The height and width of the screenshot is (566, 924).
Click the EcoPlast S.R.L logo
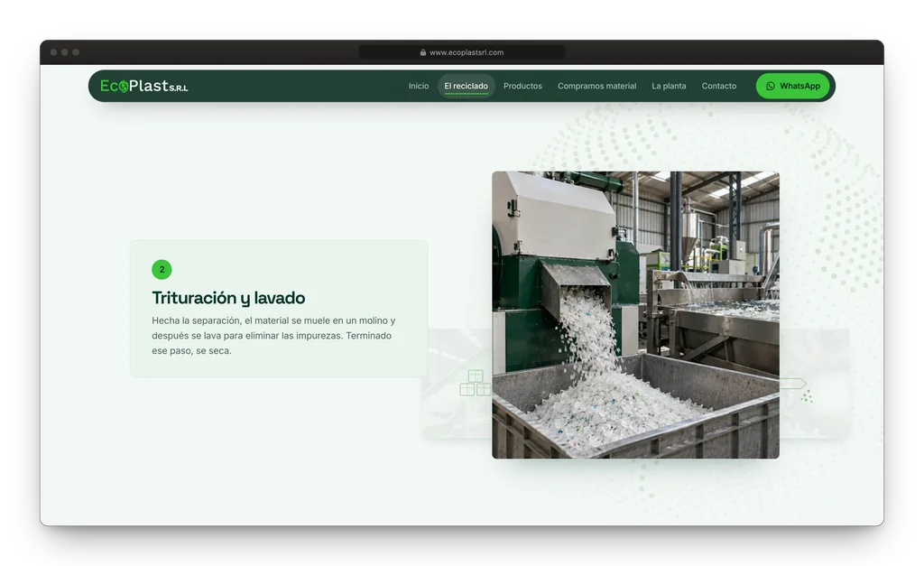[143, 86]
